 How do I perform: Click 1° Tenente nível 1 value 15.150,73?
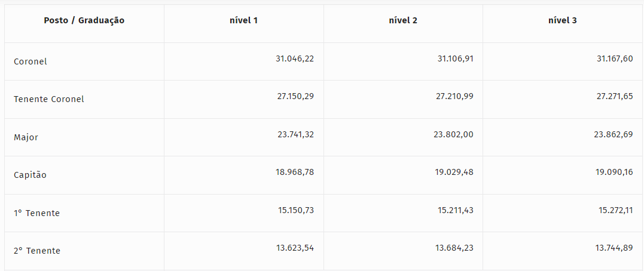pos(295,210)
